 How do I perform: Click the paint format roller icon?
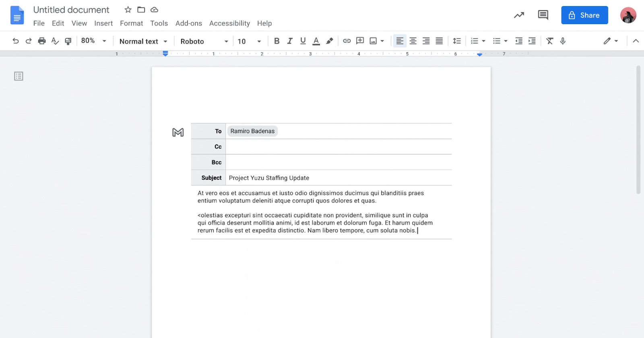pos(68,41)
